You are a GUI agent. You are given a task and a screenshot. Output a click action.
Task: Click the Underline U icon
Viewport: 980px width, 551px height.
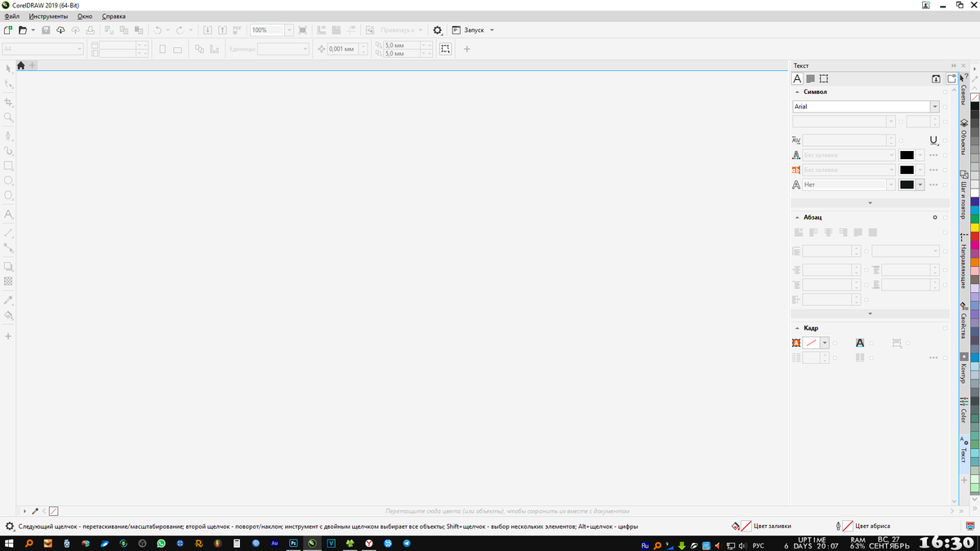(933, 140)
